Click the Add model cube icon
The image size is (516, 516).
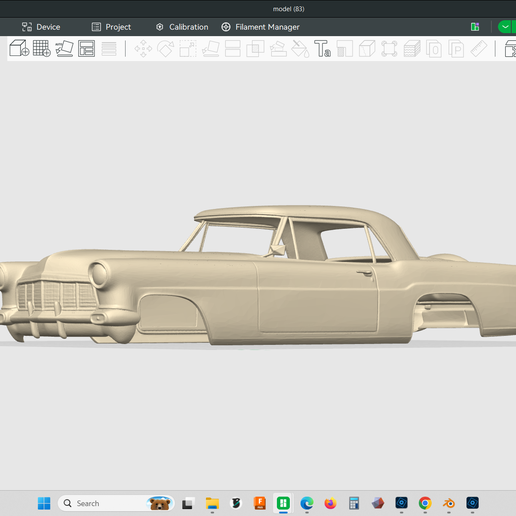click(x=19, y=48)
